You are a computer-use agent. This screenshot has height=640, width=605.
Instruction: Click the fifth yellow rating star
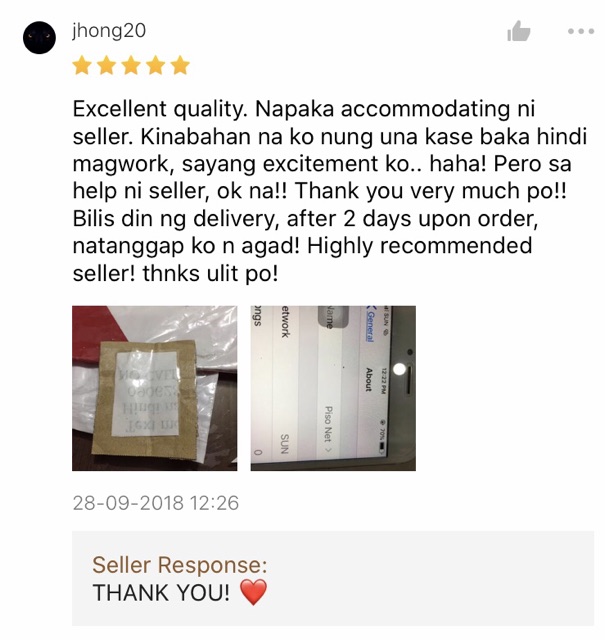point(180,65)
